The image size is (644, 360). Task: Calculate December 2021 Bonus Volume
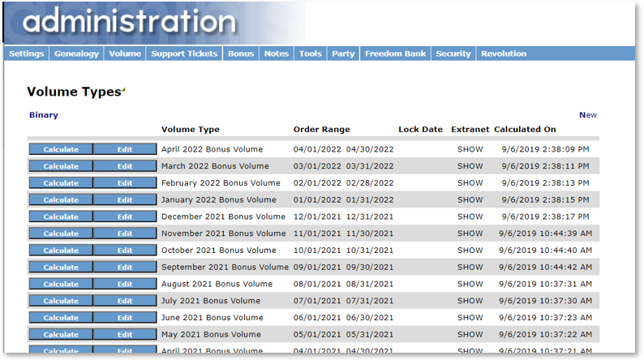pyautogui.click(x=61, y=216)
